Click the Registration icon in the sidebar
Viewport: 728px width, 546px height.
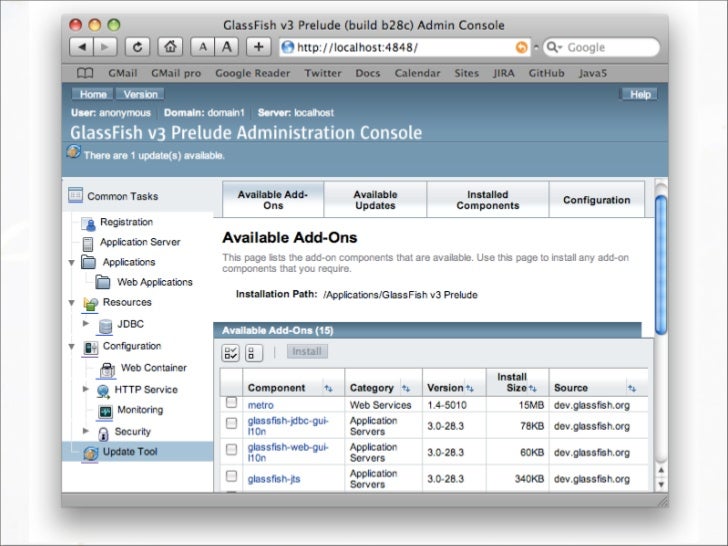(88, 224)
